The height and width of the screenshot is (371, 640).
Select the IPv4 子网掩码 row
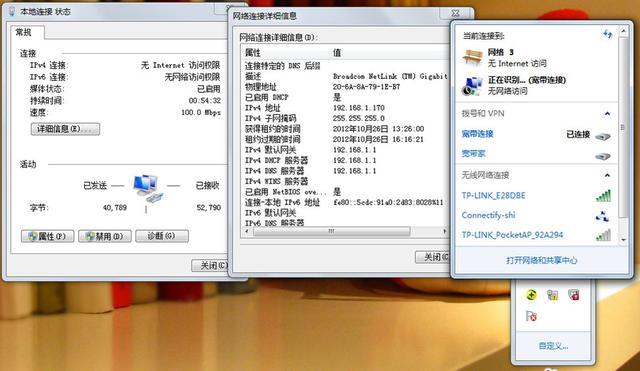pos(345,118)
